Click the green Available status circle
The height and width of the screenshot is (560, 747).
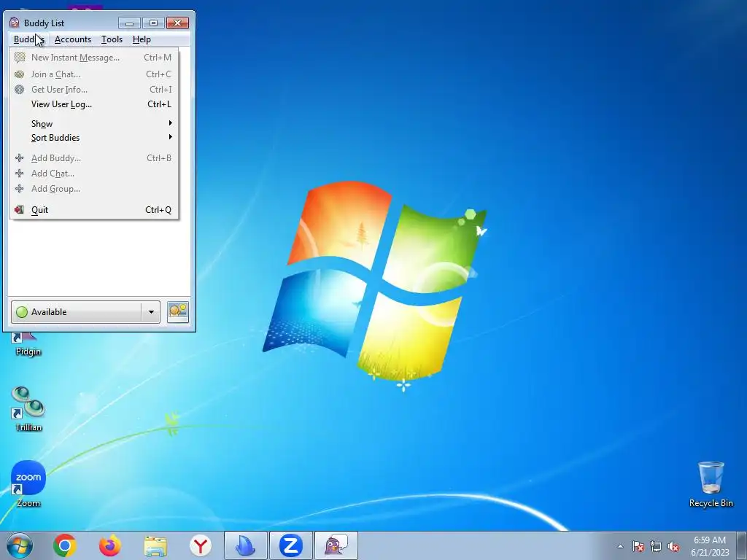(x=21, y=312)
